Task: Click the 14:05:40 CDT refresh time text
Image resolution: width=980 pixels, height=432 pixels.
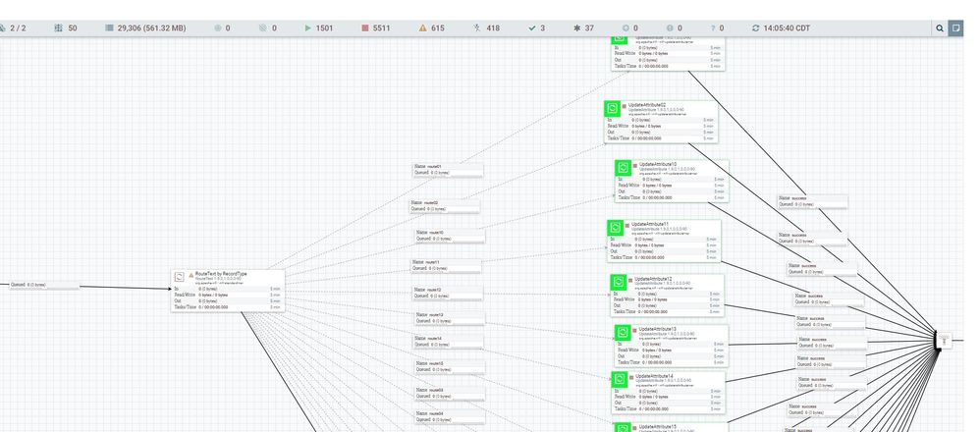Action: pos(787,28)
